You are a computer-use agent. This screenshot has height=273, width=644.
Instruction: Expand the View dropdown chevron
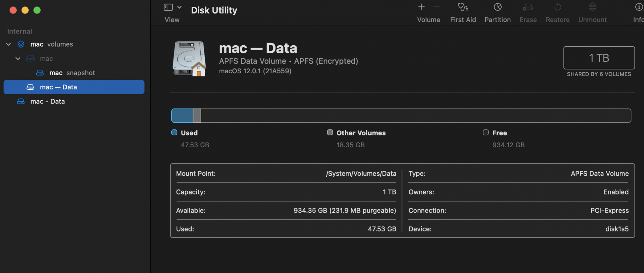(x=179, y=7)
